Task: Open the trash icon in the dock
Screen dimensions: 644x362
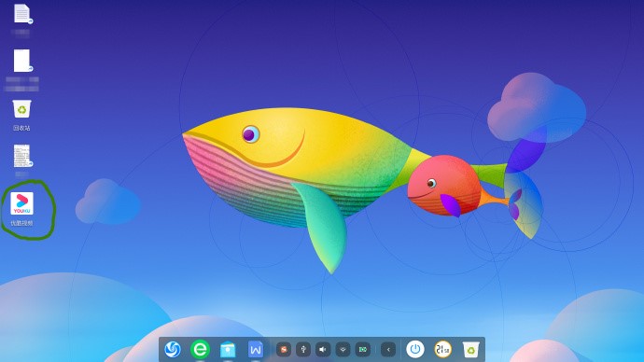Action: 470,350
